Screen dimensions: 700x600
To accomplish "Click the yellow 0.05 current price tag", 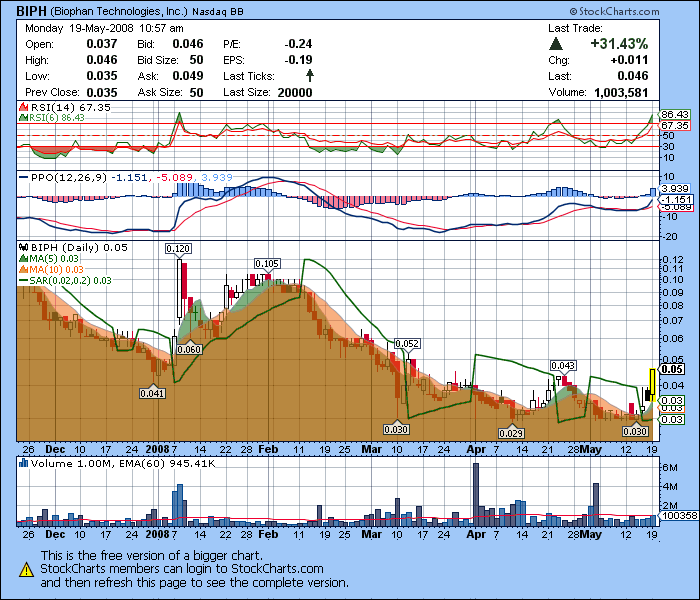I will pos(672,369).
